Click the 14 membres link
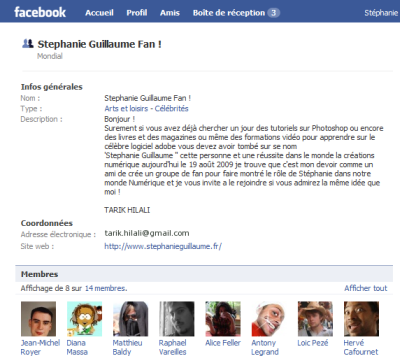Image resolution: width=400 pixels, height=363 pixels. (106, 288)
